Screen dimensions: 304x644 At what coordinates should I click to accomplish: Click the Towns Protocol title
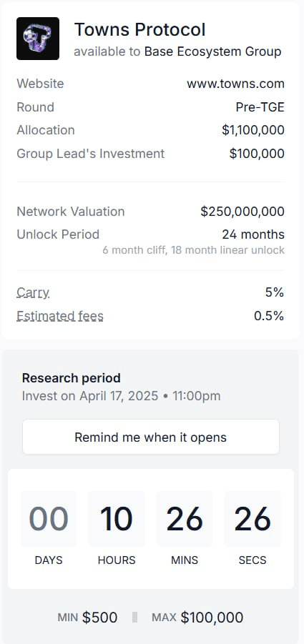tap(139, 30)
